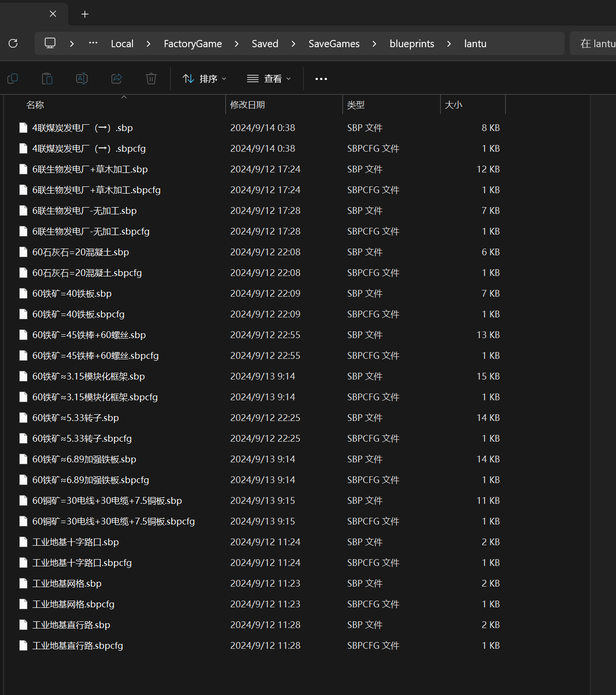Click the This PC icon in the breadcrumb
Screen dimensions: 616x695
click(x=50, y=43)
